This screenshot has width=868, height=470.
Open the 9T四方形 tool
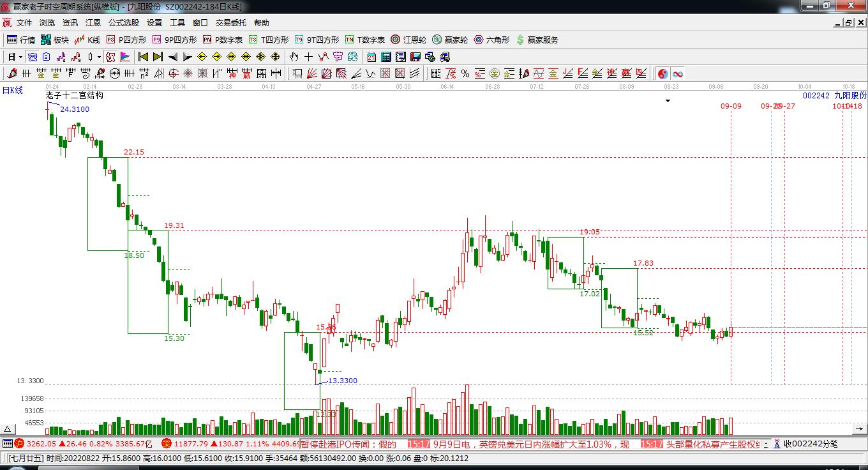317,40
